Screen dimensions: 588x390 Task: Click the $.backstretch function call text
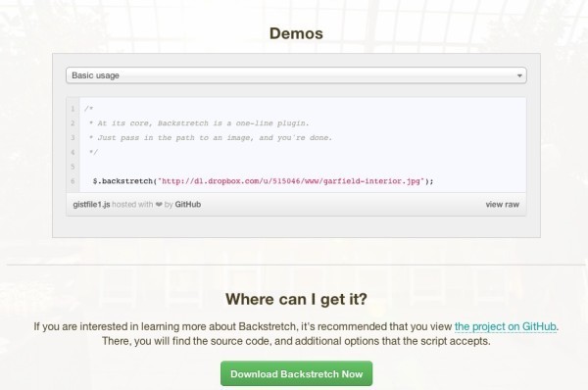click(x=123, y=181)
